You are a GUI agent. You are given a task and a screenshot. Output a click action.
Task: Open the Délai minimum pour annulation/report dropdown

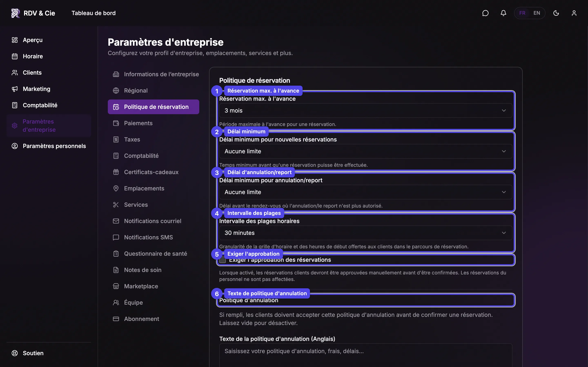[366, 192]
